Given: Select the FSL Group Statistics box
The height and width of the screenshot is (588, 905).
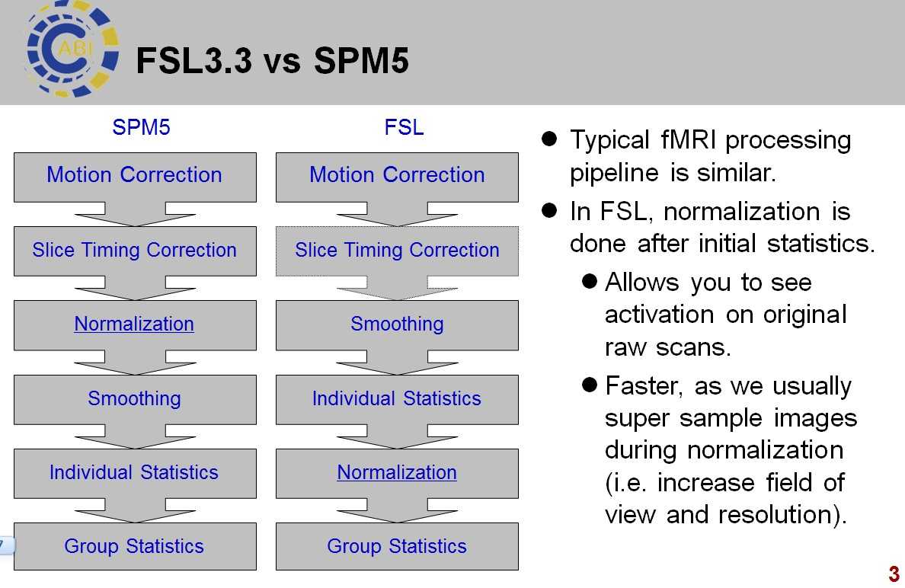Looking at the screenshot, I should [397, 546].
